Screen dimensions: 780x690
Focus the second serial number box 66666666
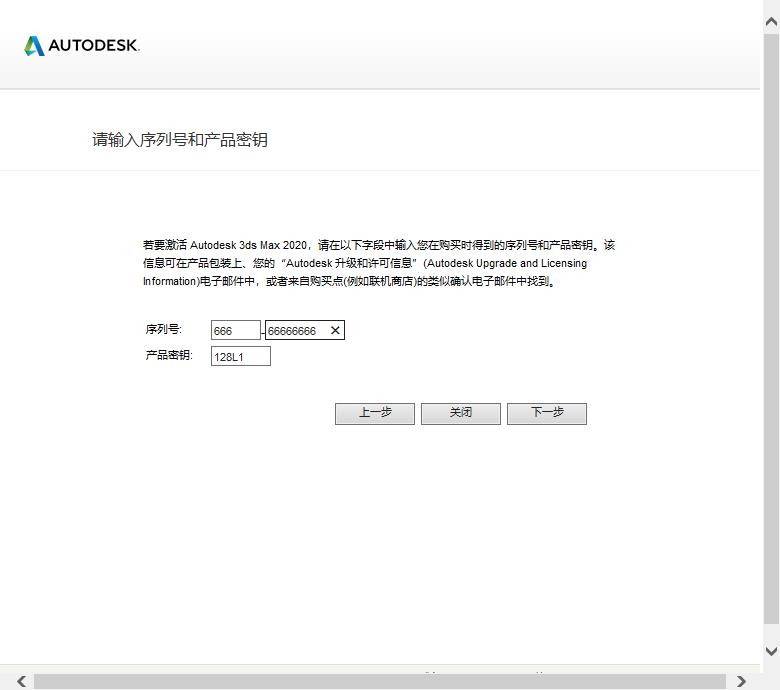pos(304,330)
